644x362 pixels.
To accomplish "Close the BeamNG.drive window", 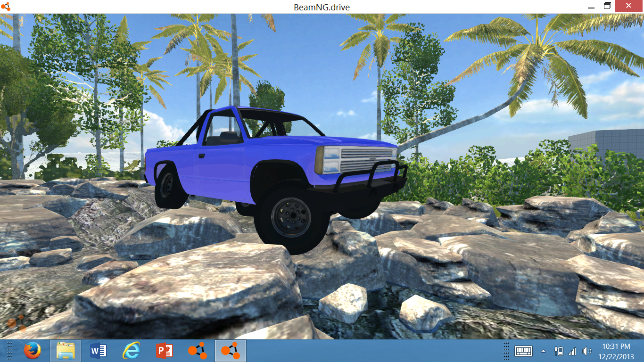I will point(628,5).
